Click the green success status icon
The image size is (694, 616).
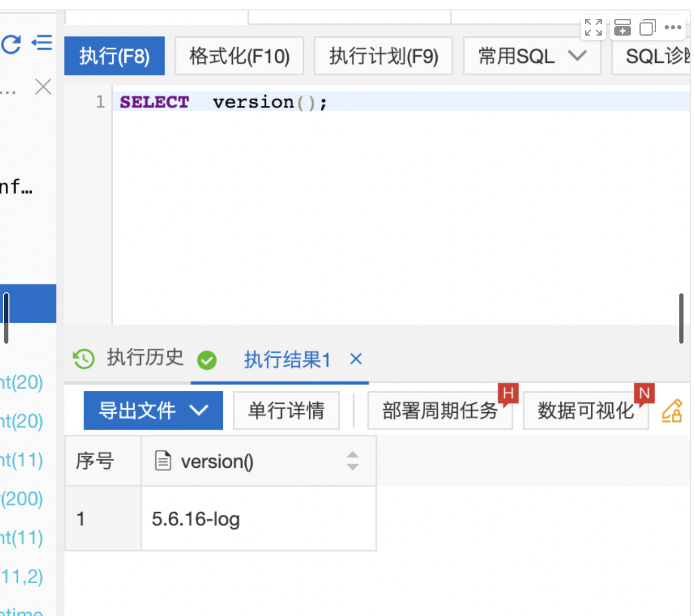(x=207, y=361)
